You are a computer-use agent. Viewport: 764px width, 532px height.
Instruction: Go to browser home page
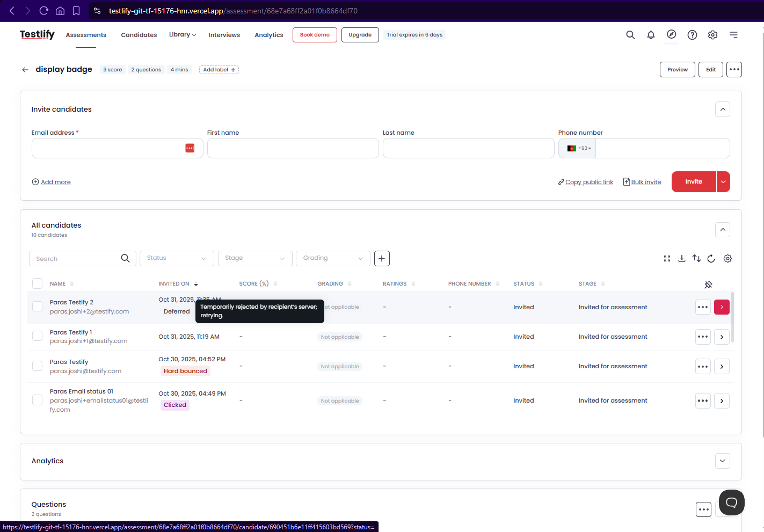(x=60, y=11)
